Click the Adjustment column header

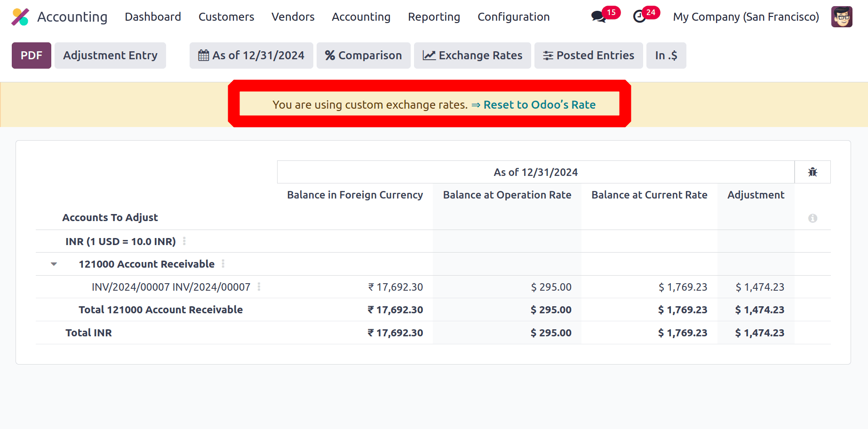coord(756,195)
